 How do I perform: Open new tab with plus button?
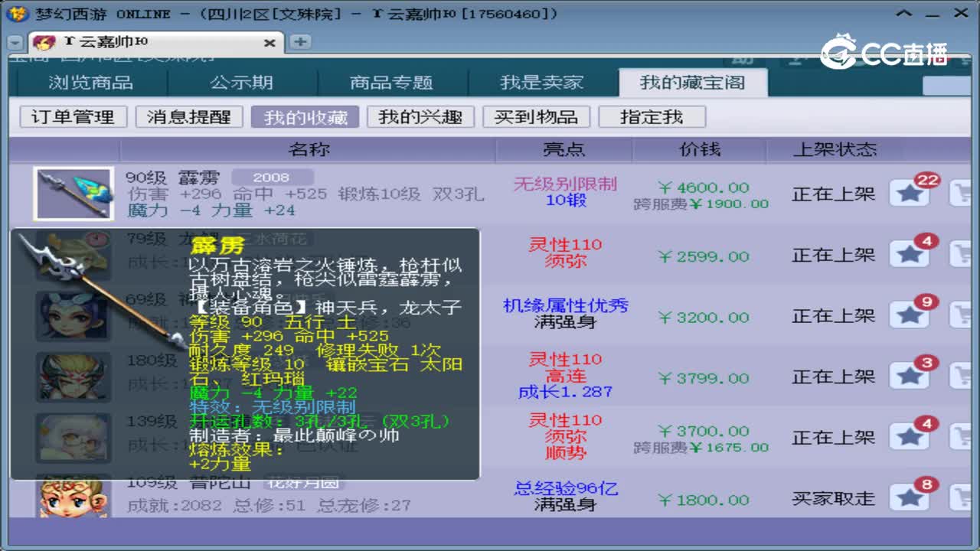click(x=300, y=42)
